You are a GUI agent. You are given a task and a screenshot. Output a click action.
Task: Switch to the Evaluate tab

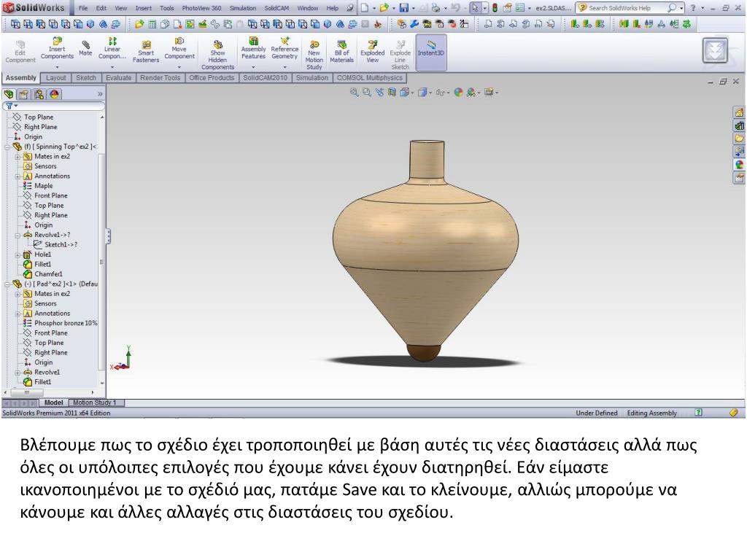point(118,78)
